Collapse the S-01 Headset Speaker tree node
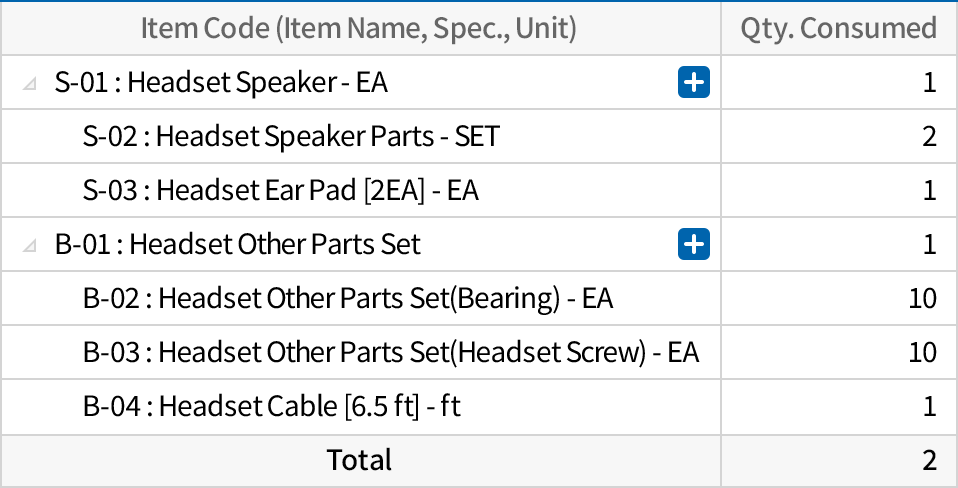This screenshot has height=488, width=958. pyautogui.click(x=30, y=83)
